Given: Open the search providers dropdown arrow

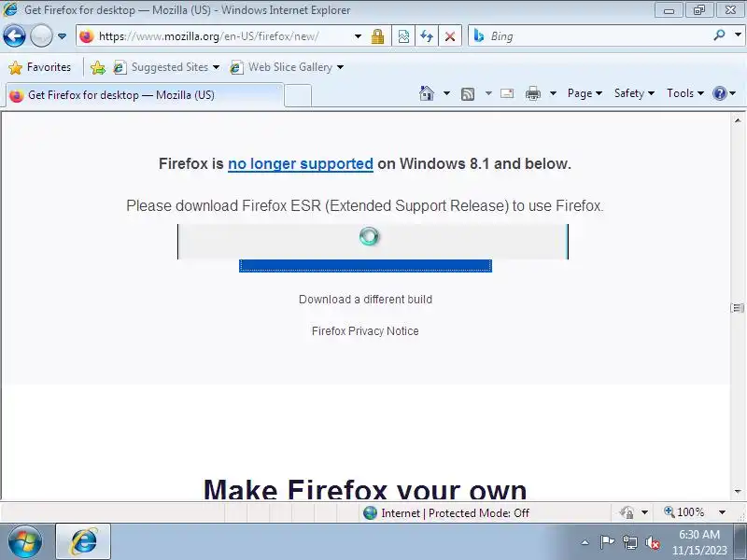Looking at the screenshot, I should click(738, 35).
